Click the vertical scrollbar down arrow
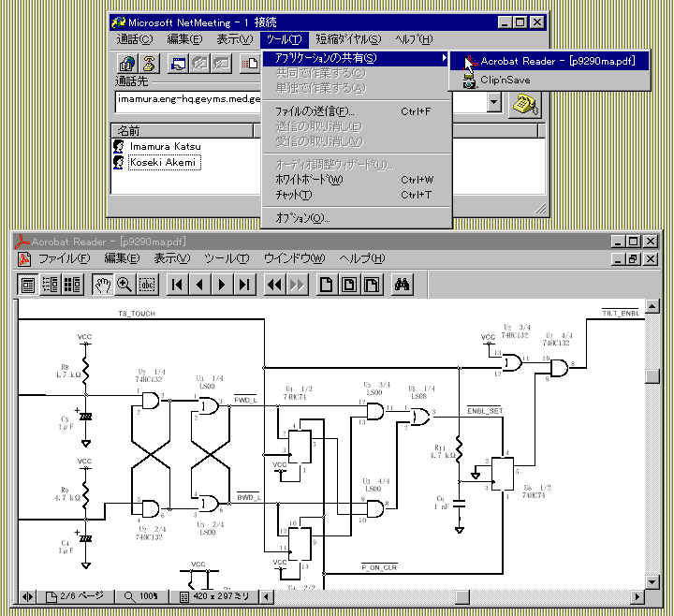The height and width of the screenshot is (616, 674). click(652, 582)
